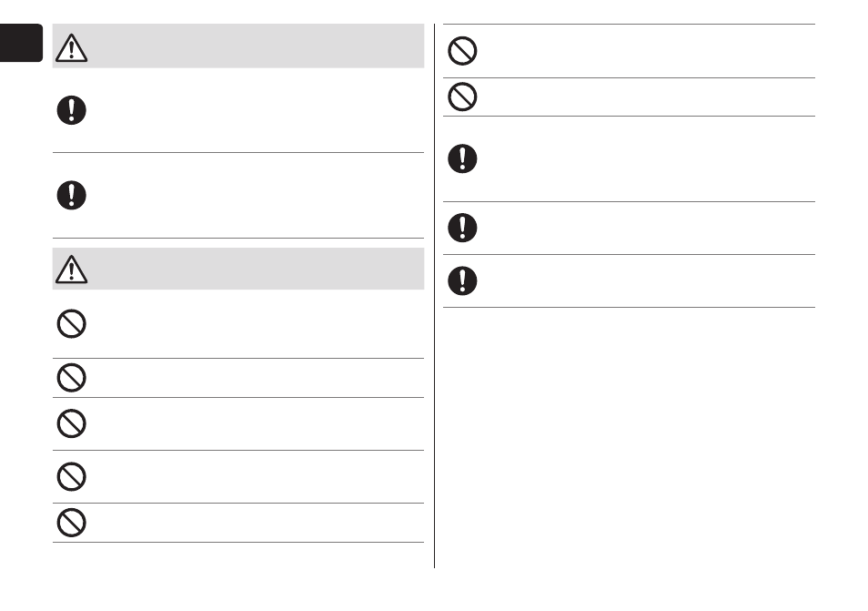Click the first mandatory exclamation icon in right column
This screenshot has height=611, width=868.
(462, 158)
